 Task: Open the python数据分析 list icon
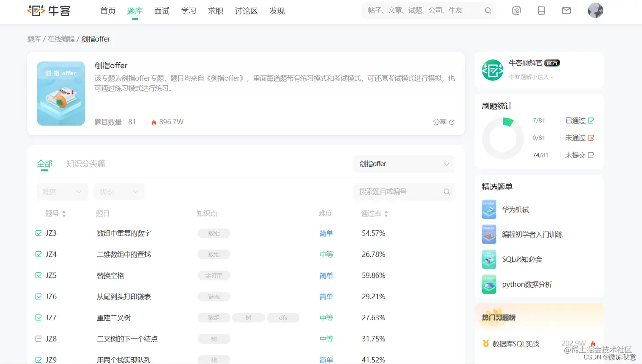pos(489,284)
